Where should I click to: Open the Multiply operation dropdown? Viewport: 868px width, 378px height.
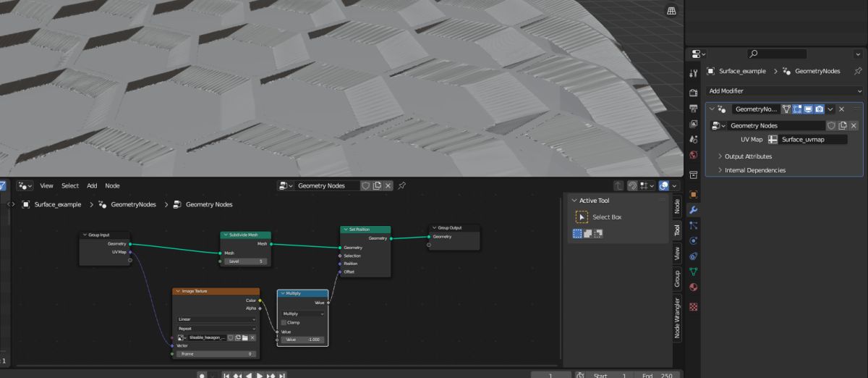pos(302,314)
